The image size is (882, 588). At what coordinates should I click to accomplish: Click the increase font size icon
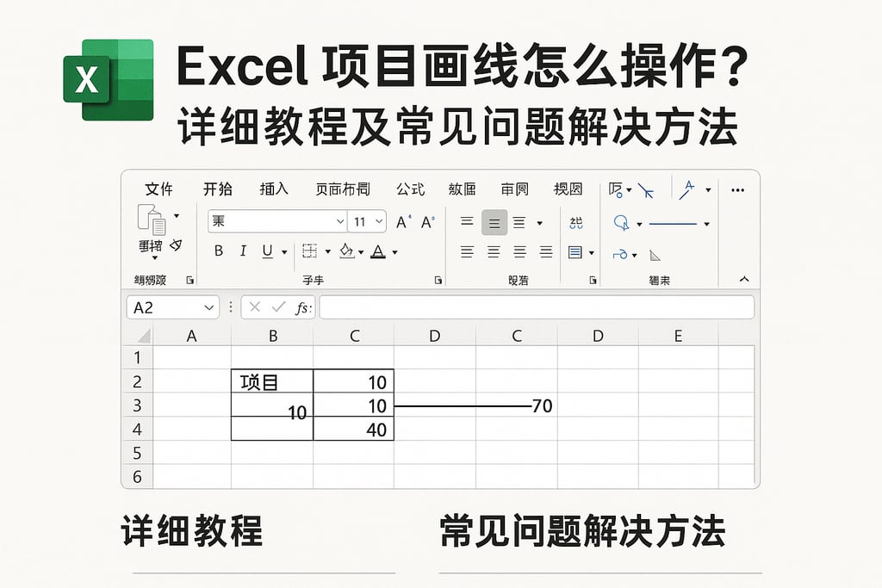[x=401, y=221]
